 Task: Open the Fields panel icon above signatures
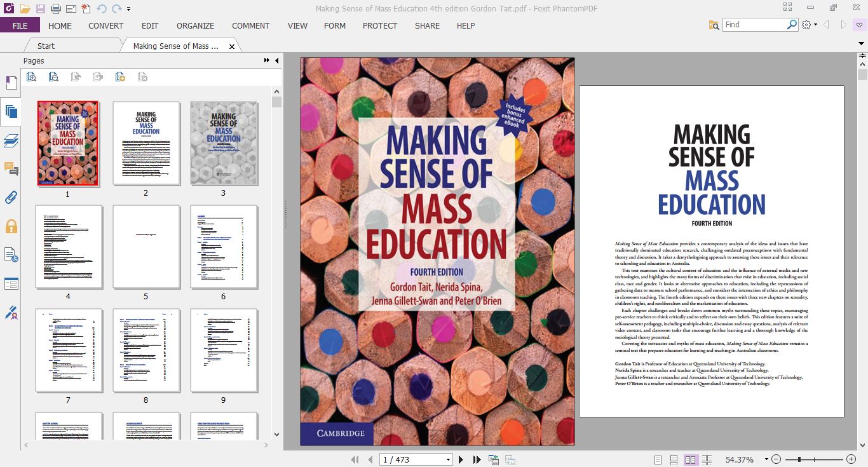(11, 283)
